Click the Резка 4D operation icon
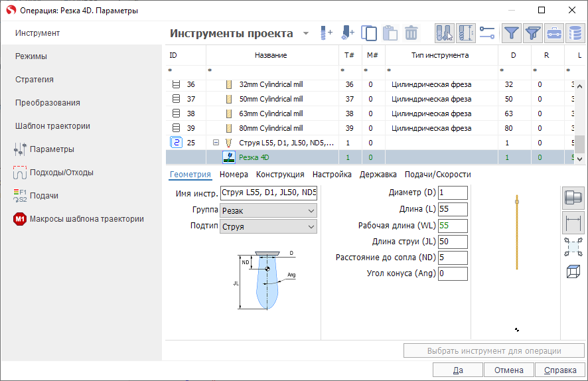The height and width of the screenshot is (381, 588). tap(229, 157)
